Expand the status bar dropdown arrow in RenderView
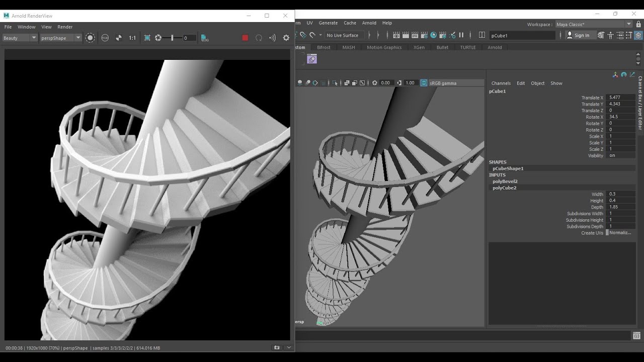 point(288,347)
